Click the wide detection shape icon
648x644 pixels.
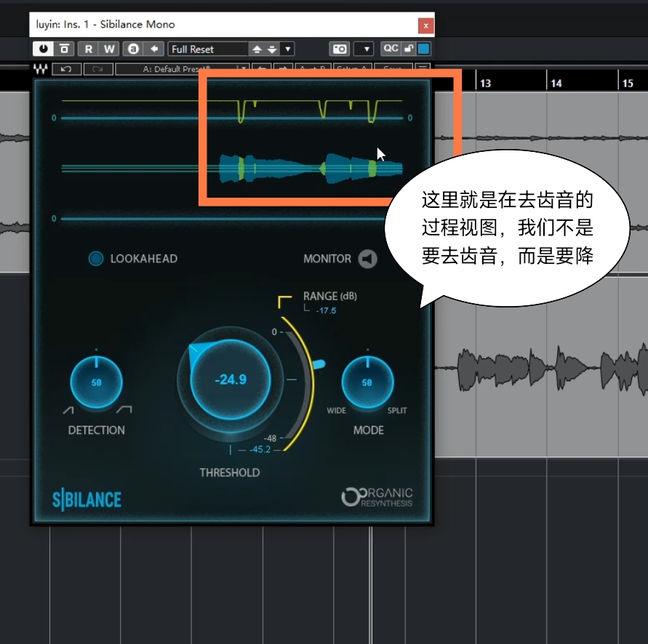(124, 409)
